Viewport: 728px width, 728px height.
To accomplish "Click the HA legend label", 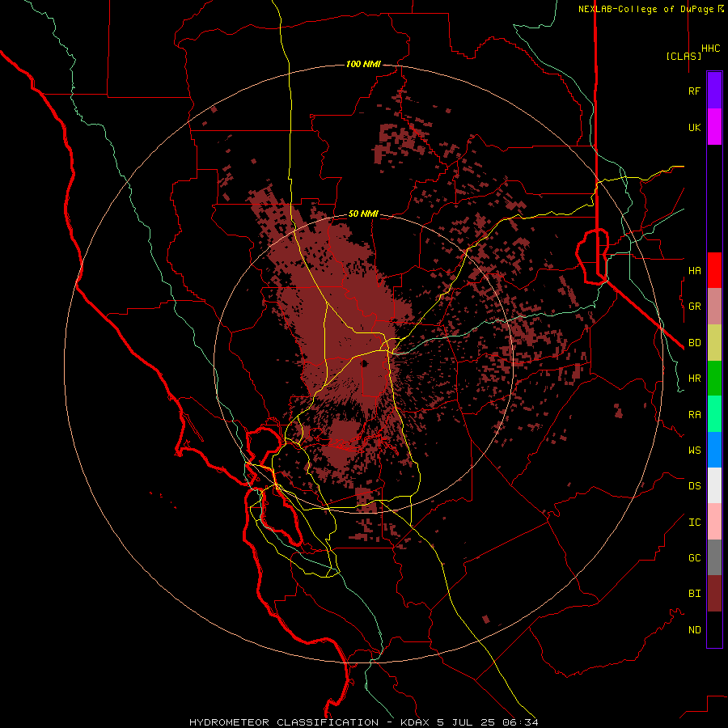I will pos(694,270).
